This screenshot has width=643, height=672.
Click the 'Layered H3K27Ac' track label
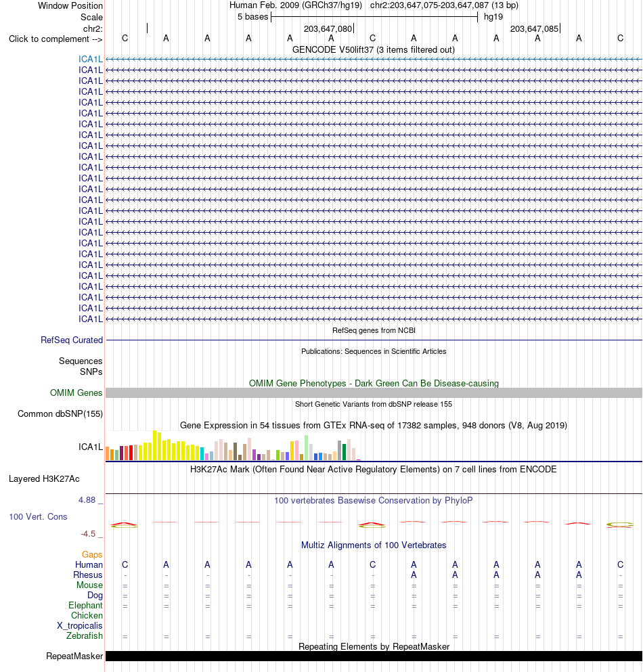pyautogui.click(x=44, y=478)
